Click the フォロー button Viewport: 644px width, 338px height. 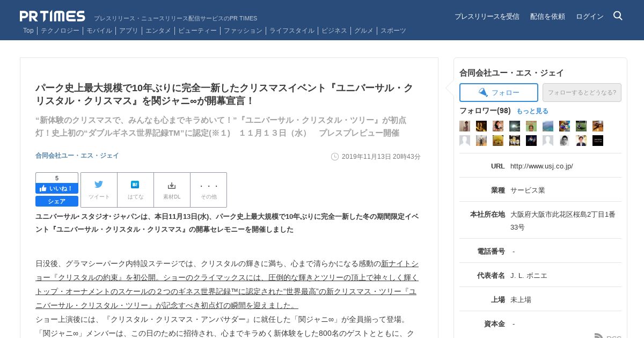click(499, 92)
